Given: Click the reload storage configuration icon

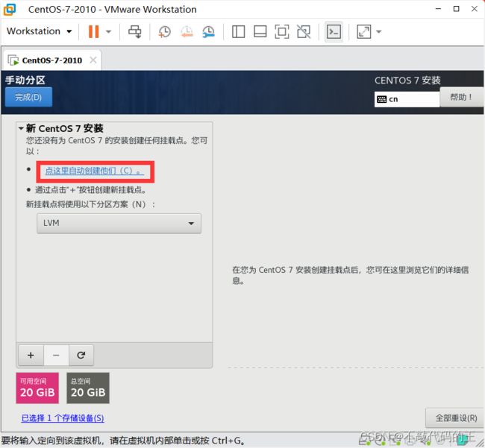Looking at the screenshot, I should (x=81, y=356).
